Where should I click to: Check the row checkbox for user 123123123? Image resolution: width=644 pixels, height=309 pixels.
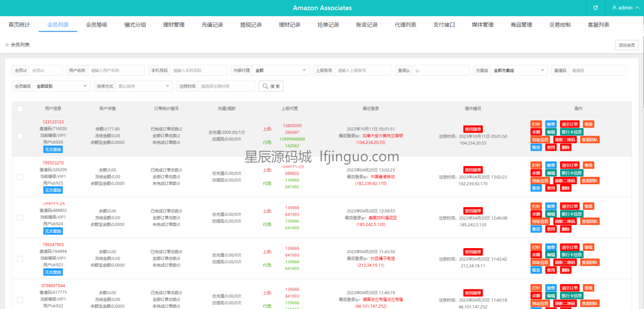point(20,136)
